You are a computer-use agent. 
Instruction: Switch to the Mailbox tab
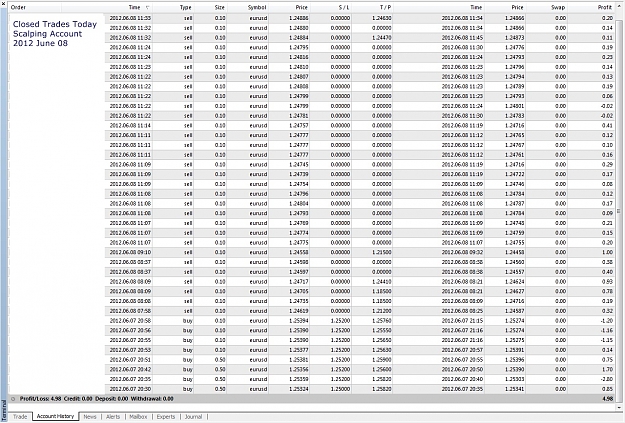click(x=138, y=417)
